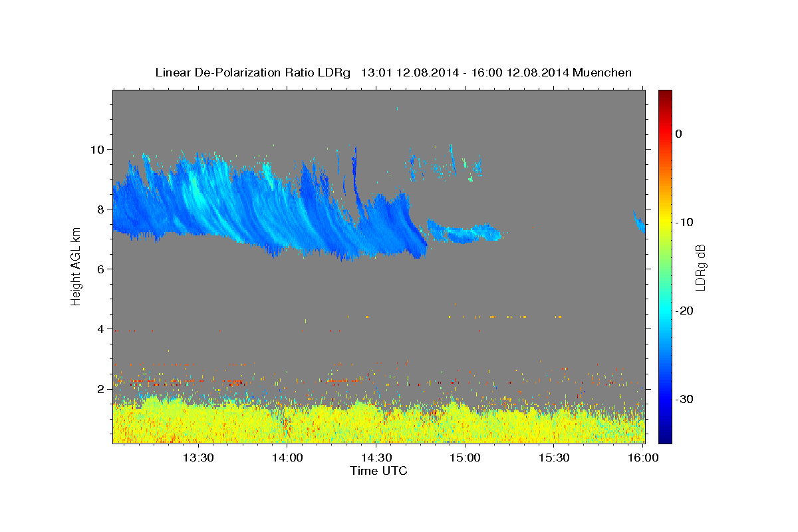Click the yellow boundary-layer signal near ground
Image resolution: width=798 pixels, height=532 pixels.
378,422
